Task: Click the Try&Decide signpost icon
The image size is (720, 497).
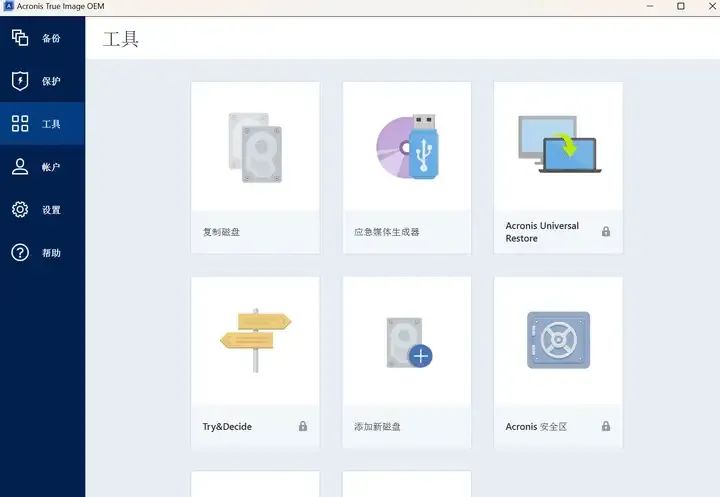Action: coord(256,339)
